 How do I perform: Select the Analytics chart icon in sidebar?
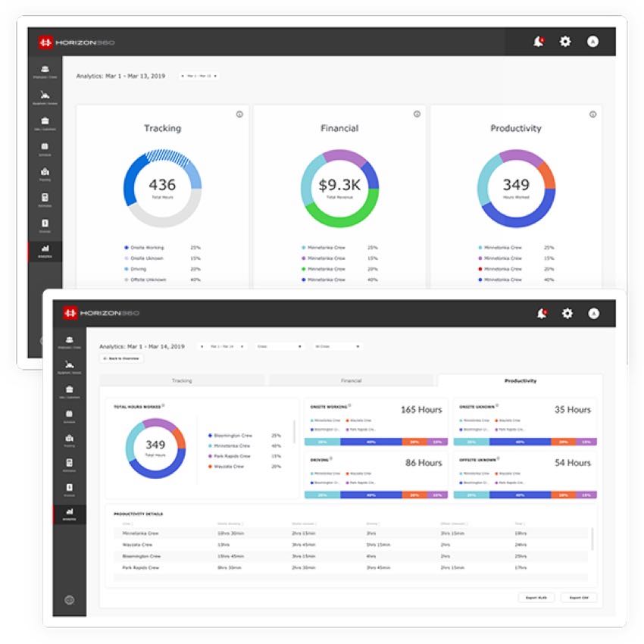[x=70, y=511]
